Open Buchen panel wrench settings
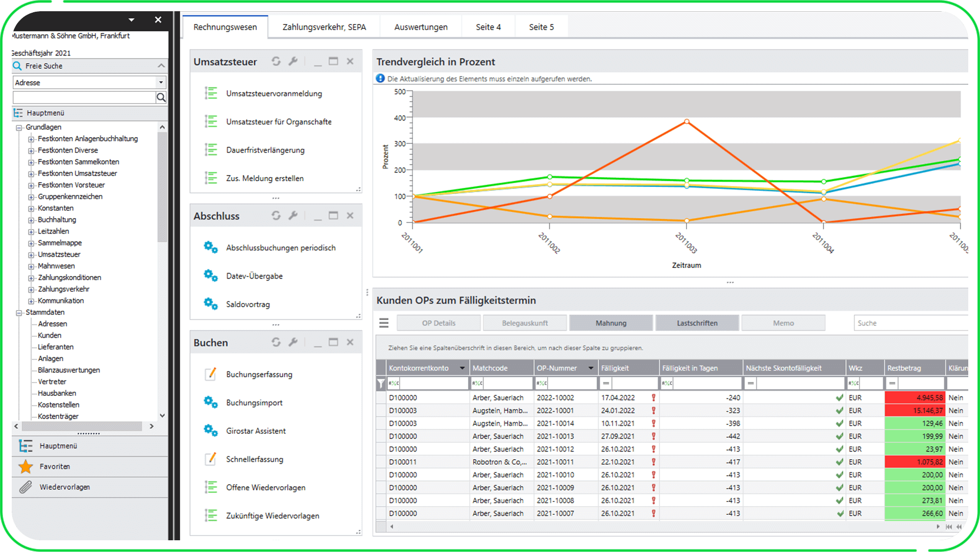 click(293, 342)
